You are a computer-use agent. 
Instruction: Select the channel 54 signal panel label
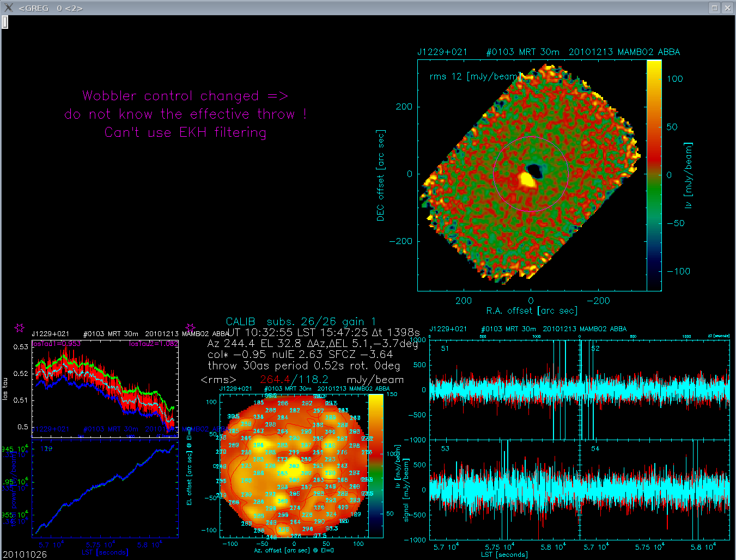[595, 448]
